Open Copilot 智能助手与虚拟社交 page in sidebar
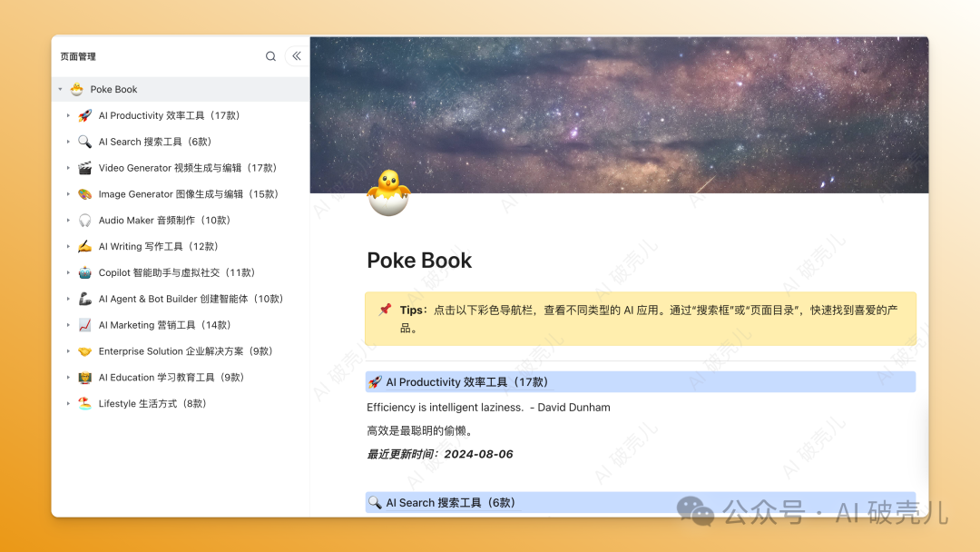 [176, 272]
